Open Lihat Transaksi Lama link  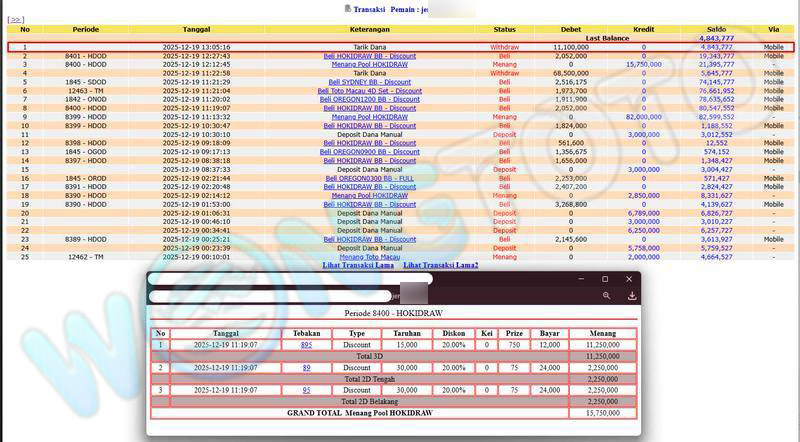coord(358,265)
